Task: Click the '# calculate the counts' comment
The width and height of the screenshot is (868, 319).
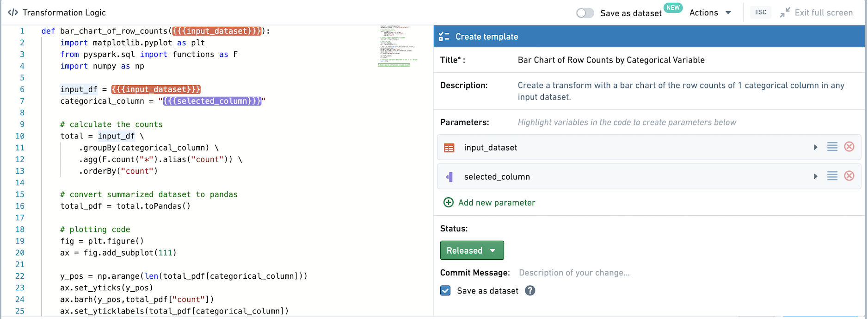Action: point(111,125)
